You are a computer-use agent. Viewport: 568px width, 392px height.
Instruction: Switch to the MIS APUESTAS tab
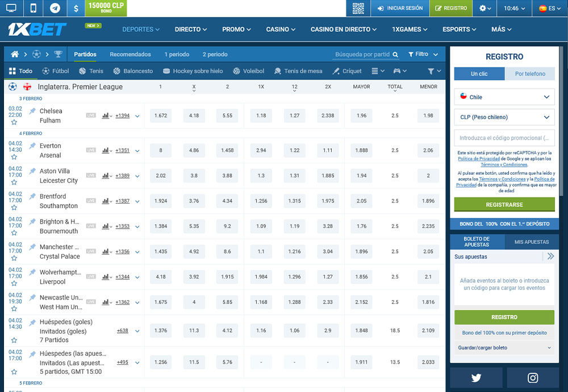click(532, 242)
